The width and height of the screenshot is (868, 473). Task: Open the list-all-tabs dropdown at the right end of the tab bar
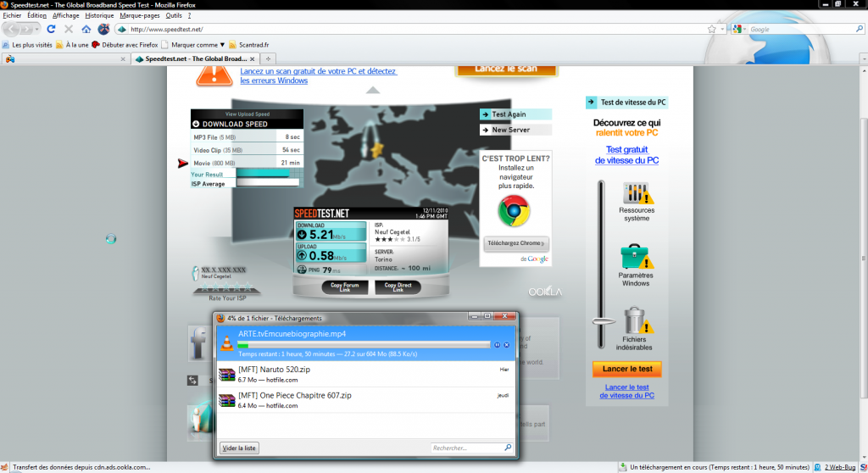(864, 58)
